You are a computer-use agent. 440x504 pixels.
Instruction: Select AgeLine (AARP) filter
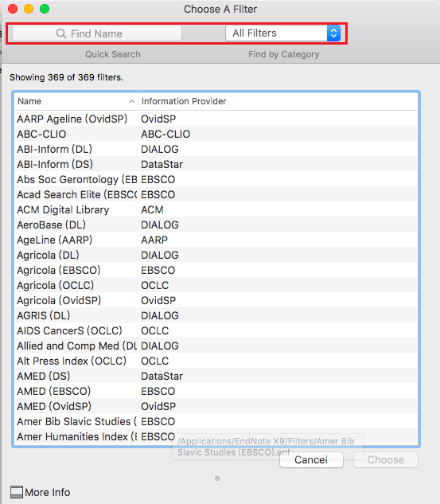point(216,240)
